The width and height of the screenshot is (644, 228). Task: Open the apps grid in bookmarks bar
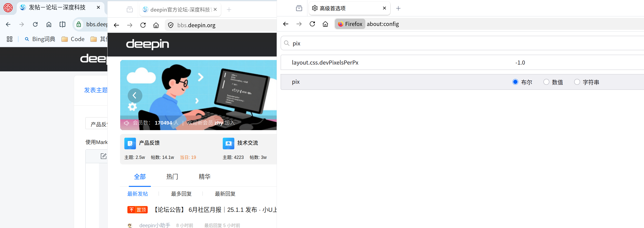click(10, 39)
